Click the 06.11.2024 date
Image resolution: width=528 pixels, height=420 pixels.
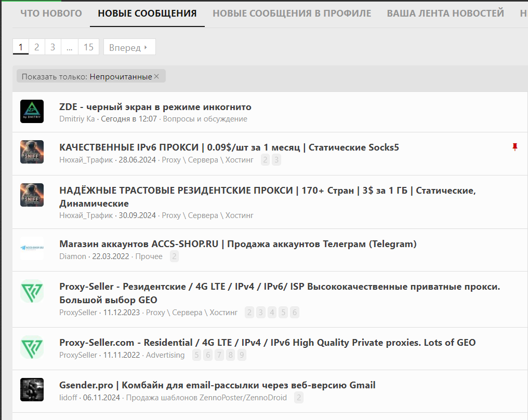coord(101,398)
